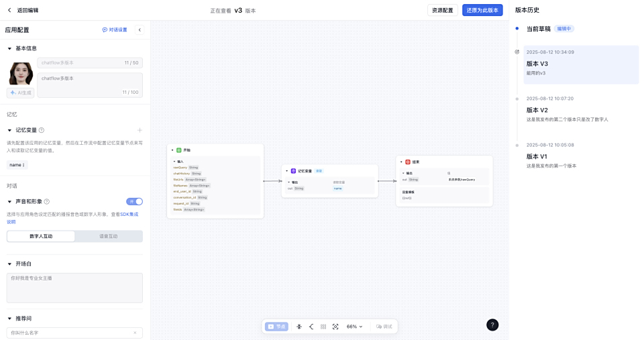Click the auto-layout icon in canvas toolbar
This screenshot has height=340, width=644.
(299, 327)
